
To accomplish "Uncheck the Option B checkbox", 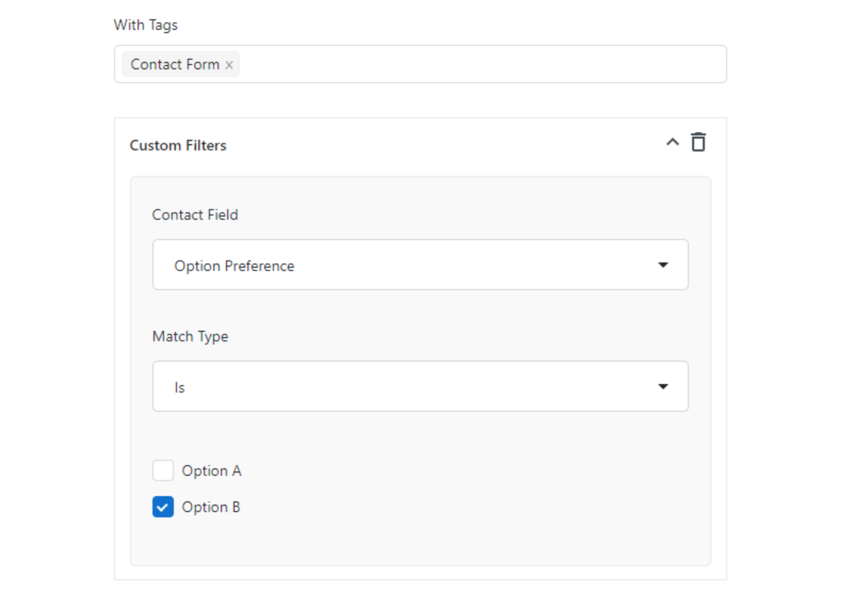I will [163, 507].
